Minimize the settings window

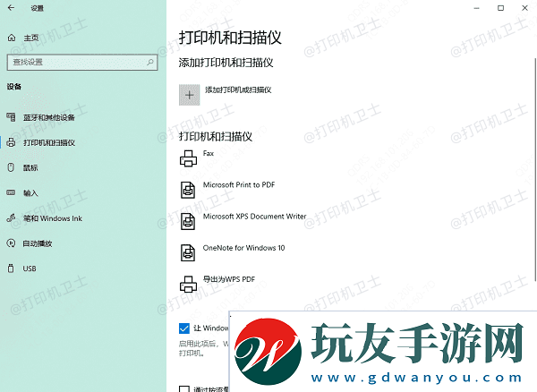(477, 8)
